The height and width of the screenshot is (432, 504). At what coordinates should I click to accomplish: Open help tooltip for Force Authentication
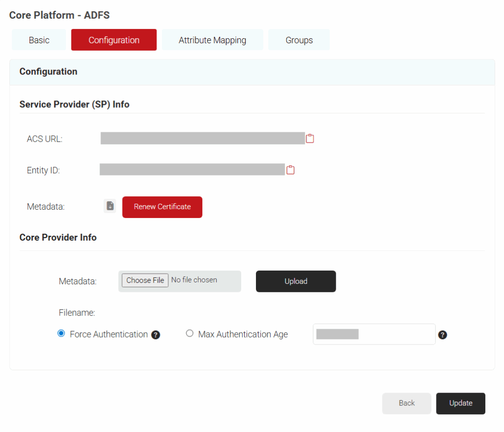coord(156,335)
